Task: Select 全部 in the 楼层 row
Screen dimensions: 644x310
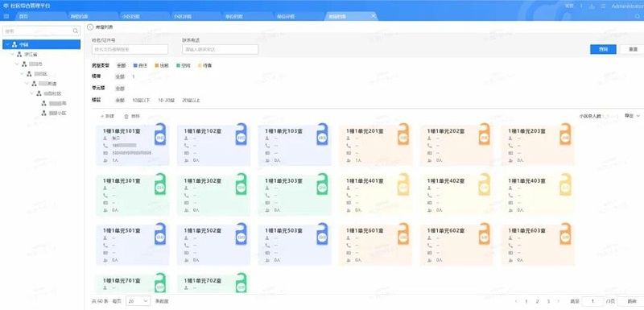Action: click(119, 100)
